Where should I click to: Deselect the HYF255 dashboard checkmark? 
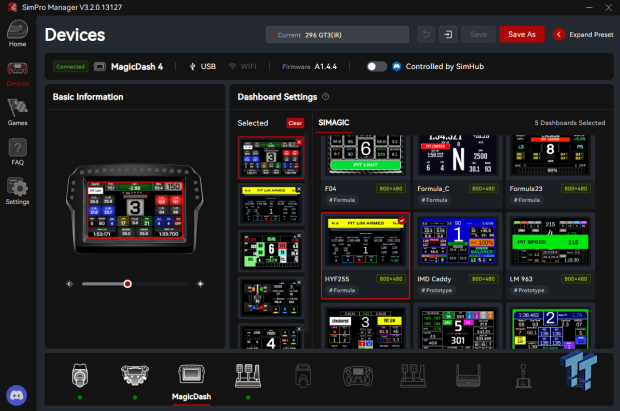click(402, 220)
